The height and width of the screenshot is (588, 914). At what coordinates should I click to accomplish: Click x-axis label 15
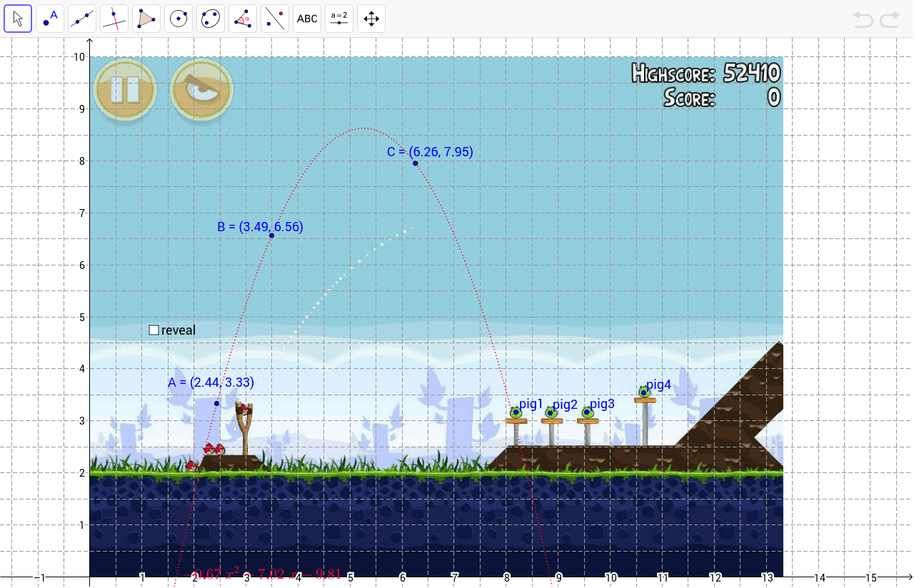[871, 577]
